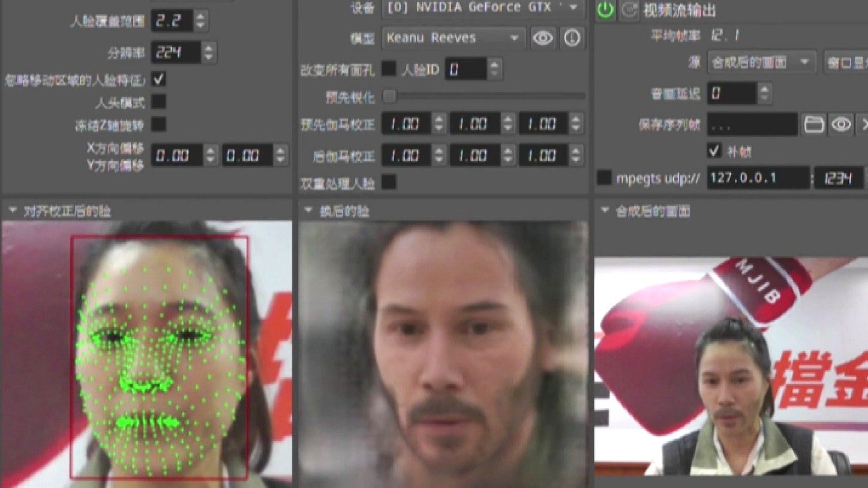
Task: Collapse the 换后的脸 preview panel
Action: pos(308,210)
